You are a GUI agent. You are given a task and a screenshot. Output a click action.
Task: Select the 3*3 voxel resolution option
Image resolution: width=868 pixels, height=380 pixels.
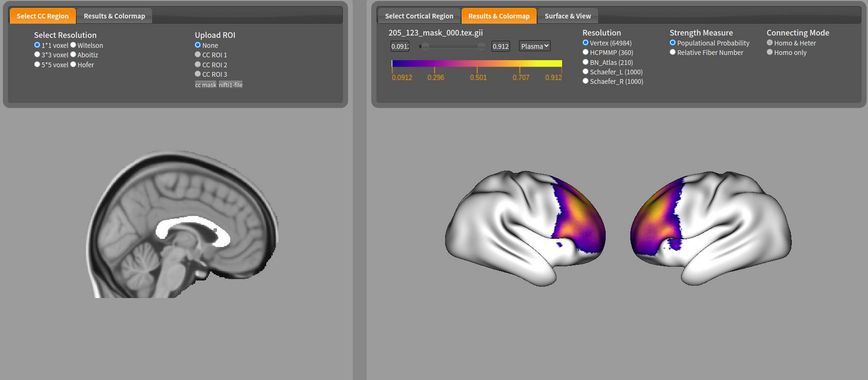click(x=37, y=54)
